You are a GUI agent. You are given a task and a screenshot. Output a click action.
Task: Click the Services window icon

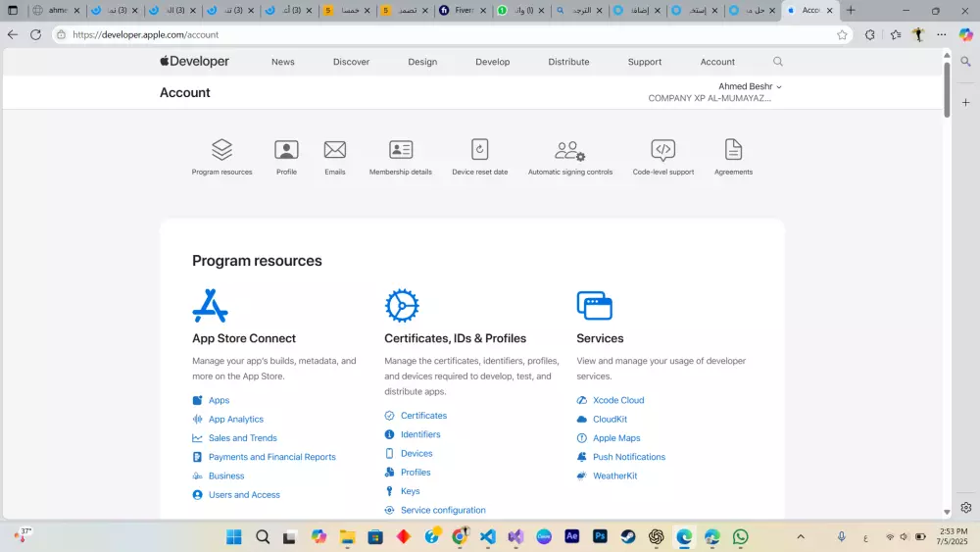(595, 306)
